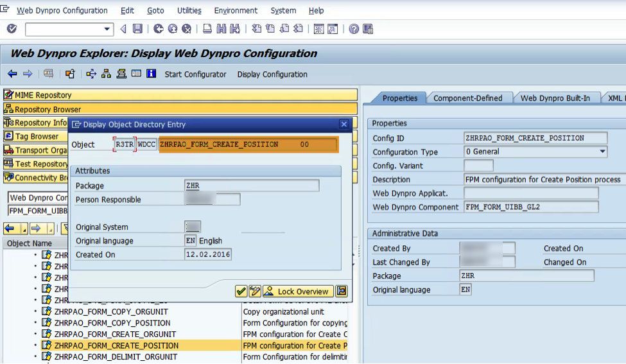Click the Lock Overview button
This screenshot has height=364, width=626.
[298, 291]
